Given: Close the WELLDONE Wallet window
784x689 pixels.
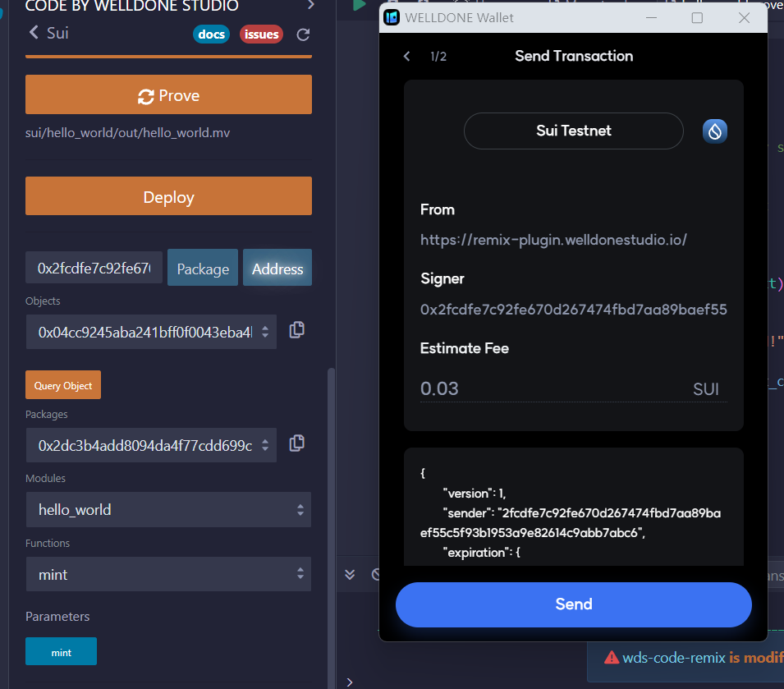Looking at the screenshot, I should [x=744, y=18].
